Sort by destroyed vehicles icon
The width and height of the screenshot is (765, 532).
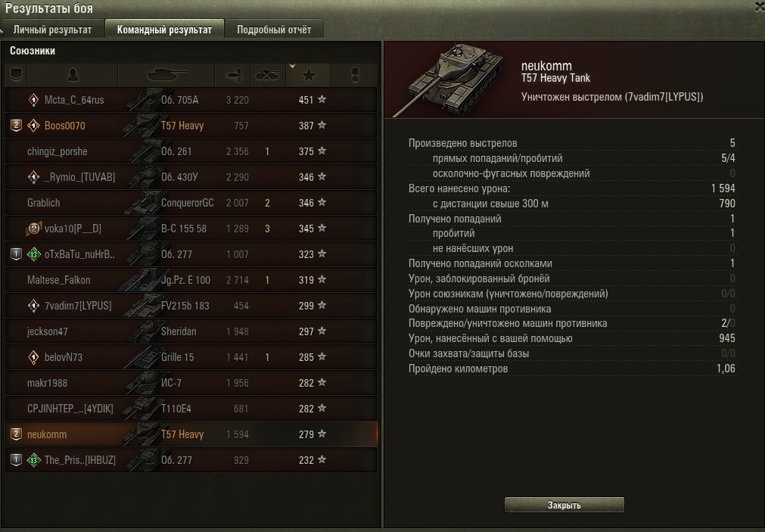267,75
